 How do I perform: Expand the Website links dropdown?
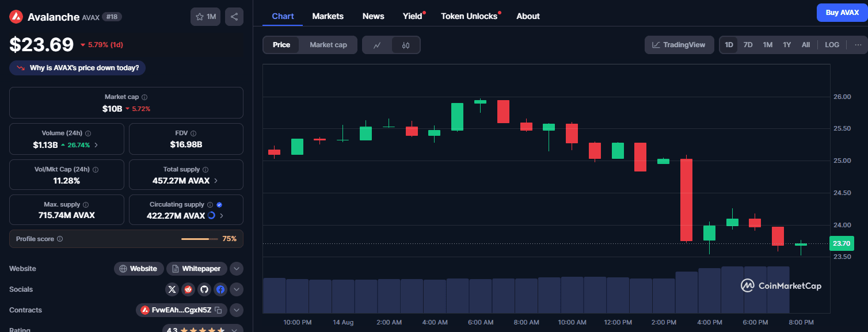(237, 269)
